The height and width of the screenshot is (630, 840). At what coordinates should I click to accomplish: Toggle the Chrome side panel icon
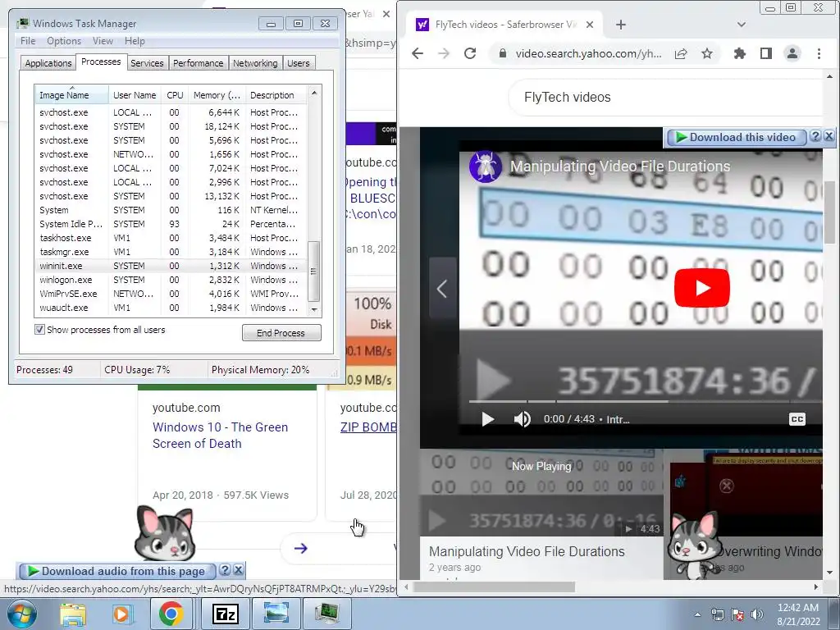pos(766,53)
